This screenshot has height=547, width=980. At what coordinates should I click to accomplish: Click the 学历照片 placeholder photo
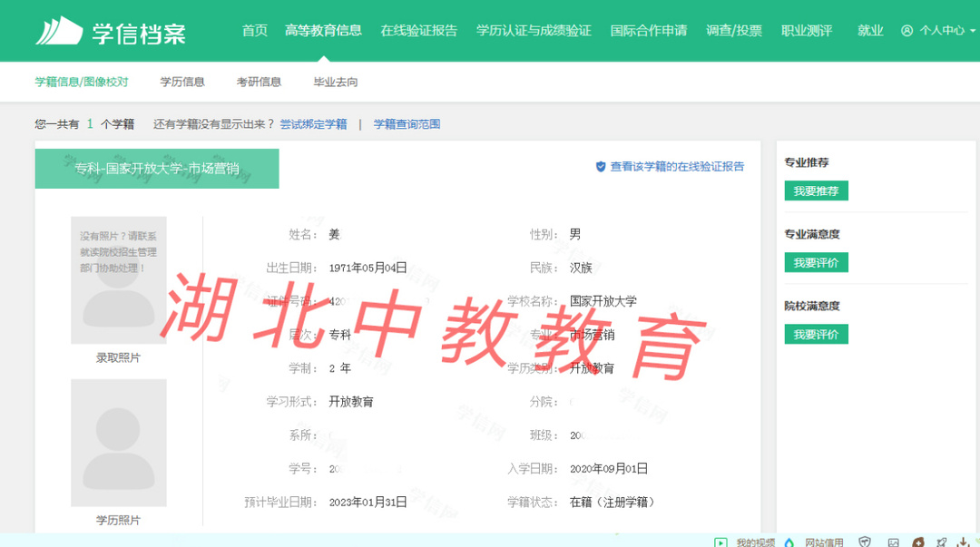click(119, 443)
